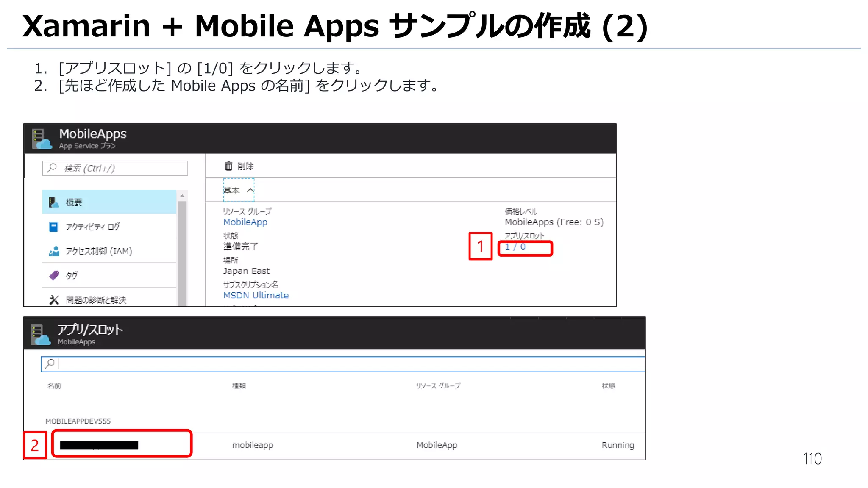The width and height of the screenshot is (868, 488).
Task: Click the アクセス制御 (IAM) icon
Action: [x=54, y=251]
